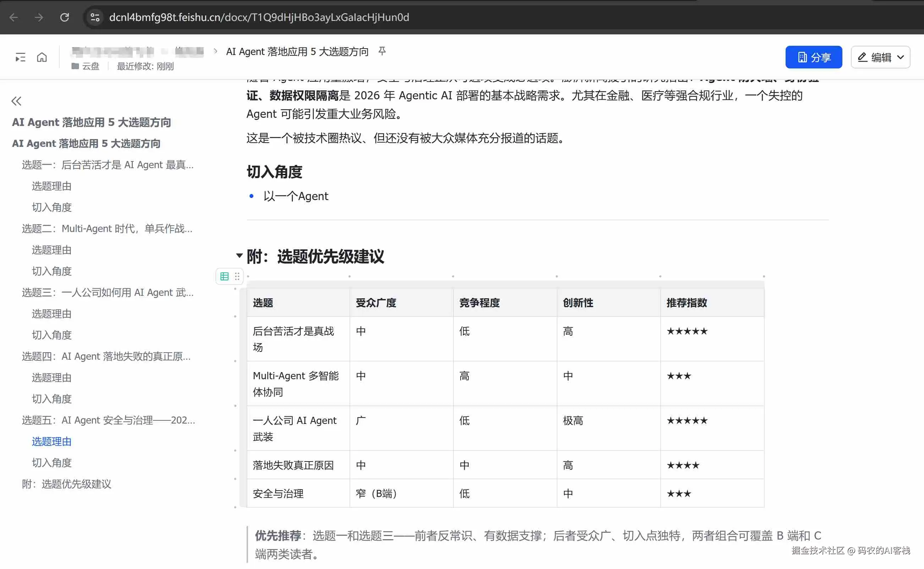This screenshot has width=924, height=569.
Task: Go to Feishu home icon
Action: 42,57
